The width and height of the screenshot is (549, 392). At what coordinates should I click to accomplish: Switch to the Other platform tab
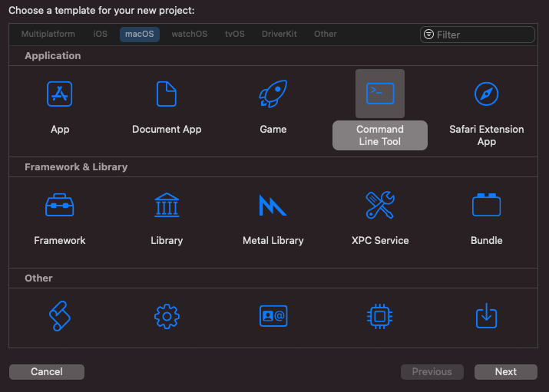tap(326, 34)
